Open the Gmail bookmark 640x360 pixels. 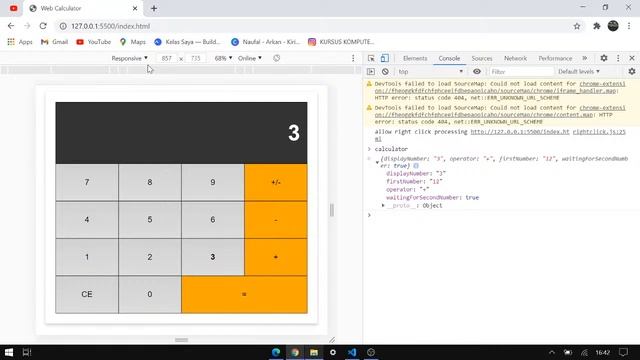point(54,42)
